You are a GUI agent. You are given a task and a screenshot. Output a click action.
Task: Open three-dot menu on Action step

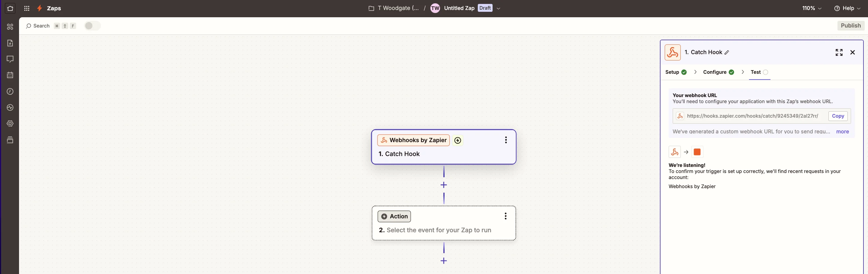[x=506, y=216]
